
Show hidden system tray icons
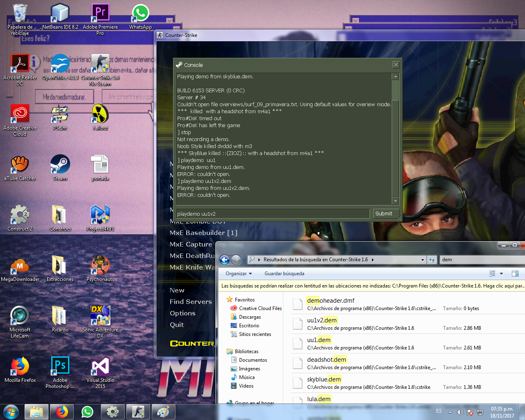coord(450,412)
